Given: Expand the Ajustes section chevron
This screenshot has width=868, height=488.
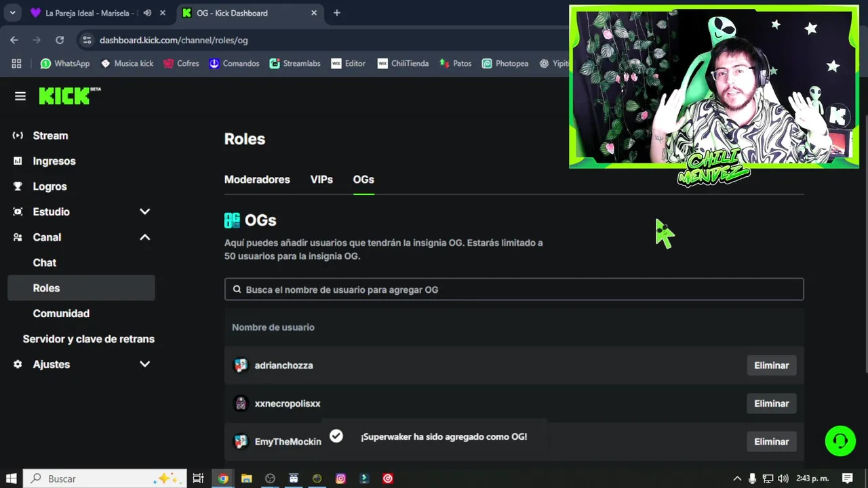Looking at the screenshot, I should click(144, 364).
